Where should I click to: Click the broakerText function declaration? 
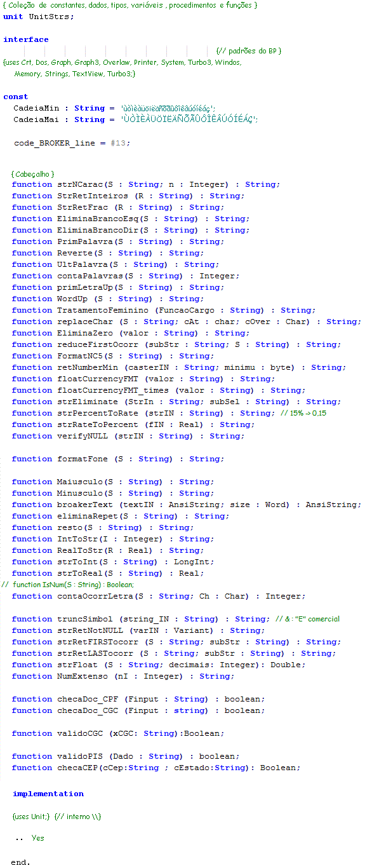187,505
